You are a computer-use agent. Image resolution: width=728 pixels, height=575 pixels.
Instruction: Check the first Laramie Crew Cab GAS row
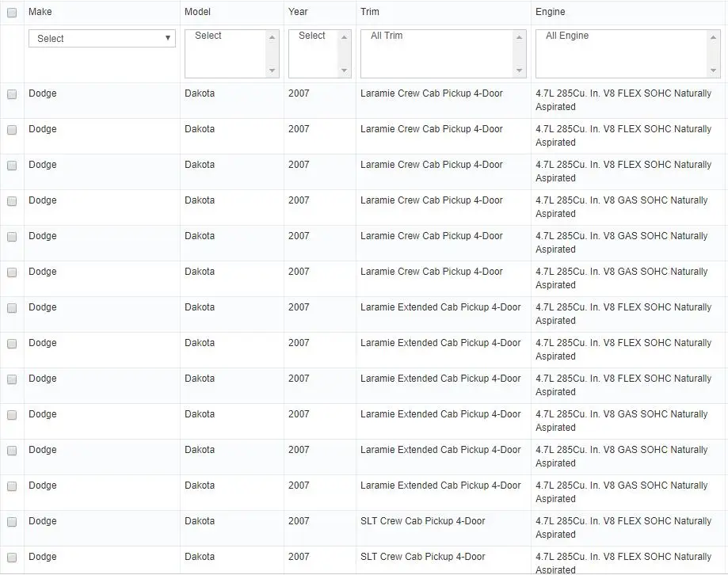tap(12, 201)
